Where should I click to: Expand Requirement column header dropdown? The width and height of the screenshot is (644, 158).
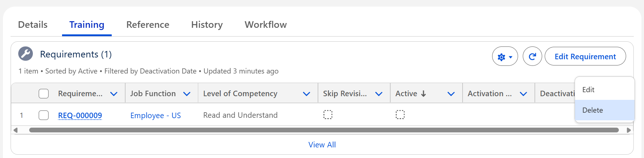[x=114, y=94]
